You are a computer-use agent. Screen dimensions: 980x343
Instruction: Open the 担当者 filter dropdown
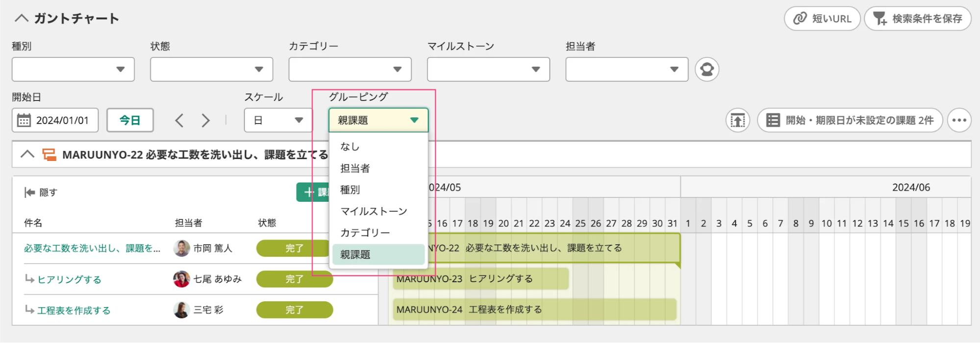tap(627, 69)
